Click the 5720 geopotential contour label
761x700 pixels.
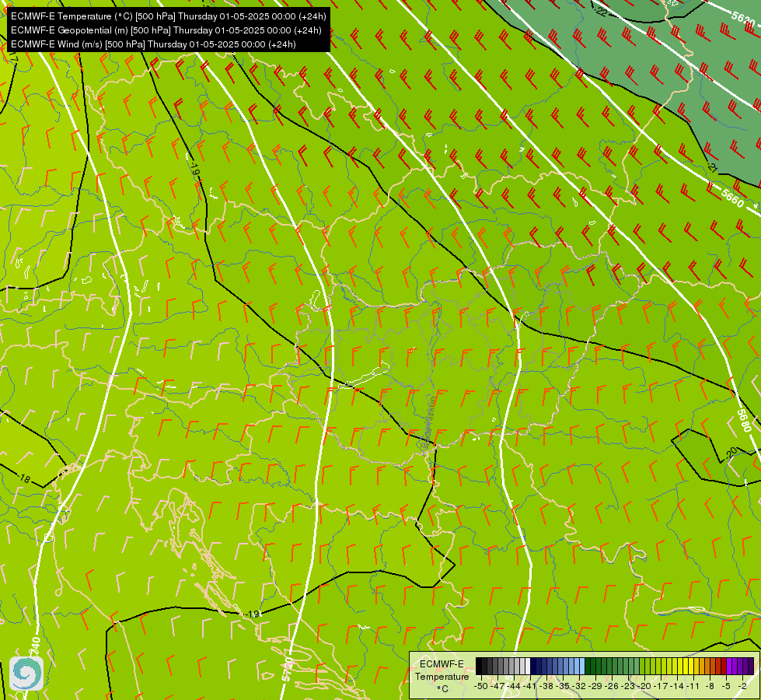coord(288,669)
